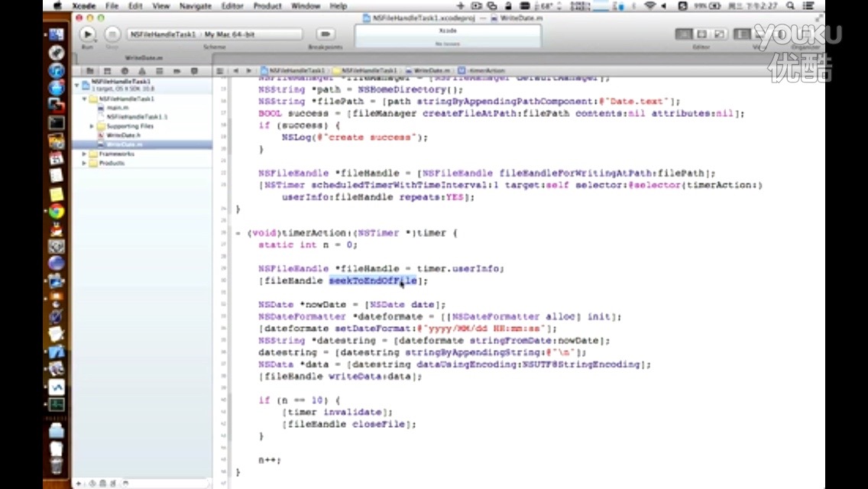Open the Product menu
The height and width of the screenshot is (489, 868).
pos(267,6)
